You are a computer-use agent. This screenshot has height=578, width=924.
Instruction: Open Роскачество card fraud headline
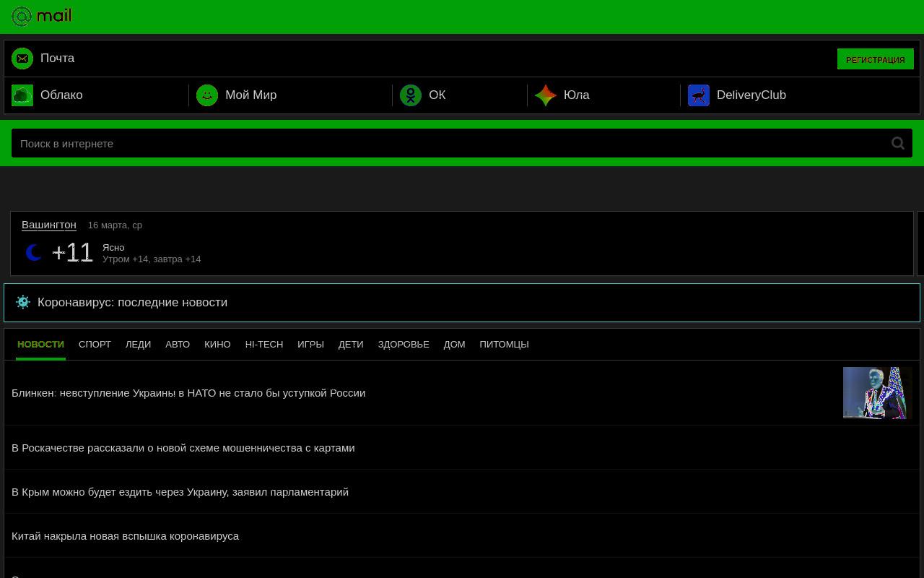(x=183, y=448)
